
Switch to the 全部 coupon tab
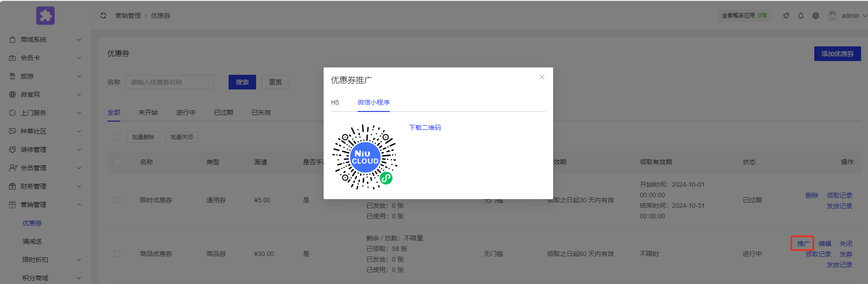[114, 112]
